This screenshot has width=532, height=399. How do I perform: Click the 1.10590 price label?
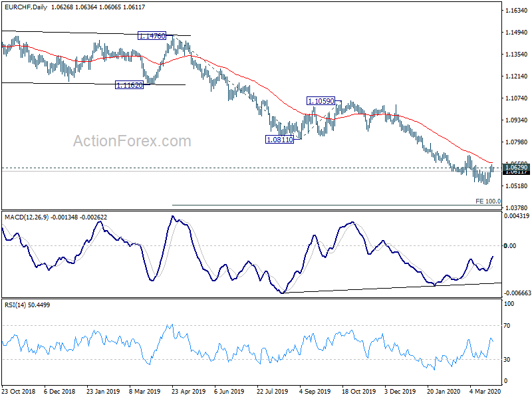[x=321, y=101]
